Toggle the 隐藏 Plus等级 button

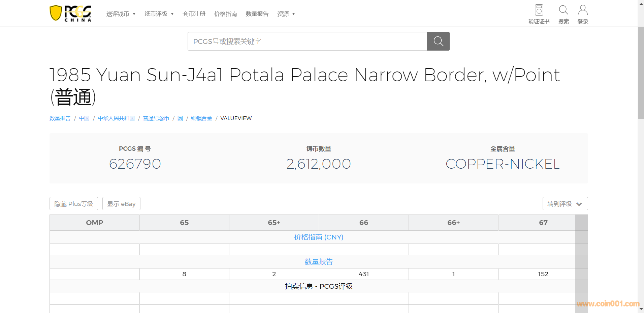coord(74,204)
